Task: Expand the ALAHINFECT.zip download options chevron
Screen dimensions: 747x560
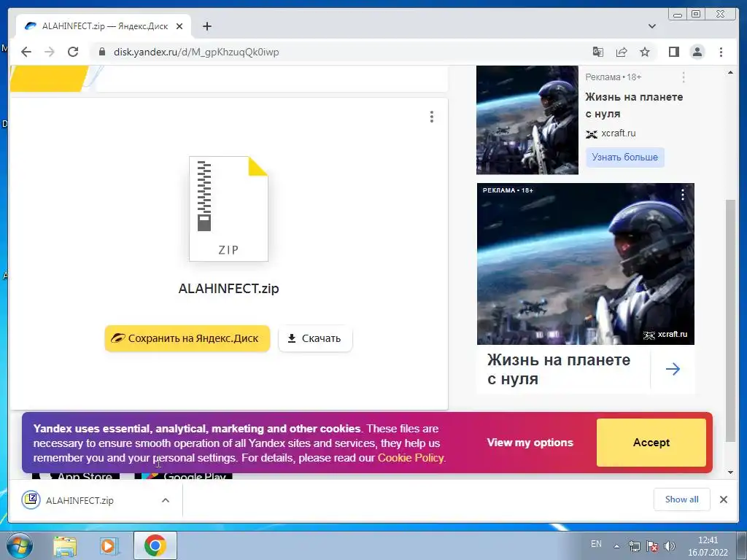Action: 166,500
